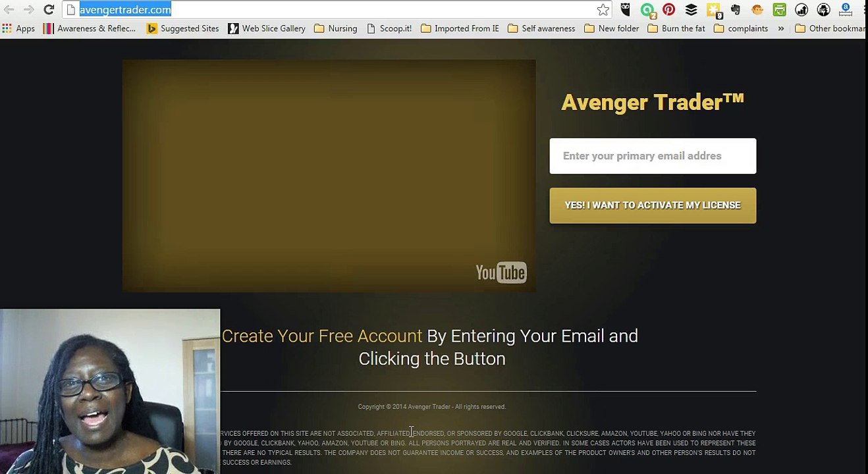The width and height of the screenshot is (868, 474).
Task: Click the video player area
Action: pyautogui.click(x=329, y=176)
